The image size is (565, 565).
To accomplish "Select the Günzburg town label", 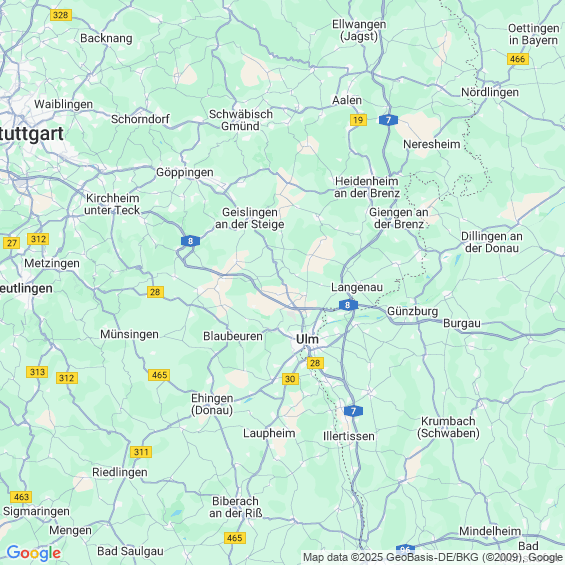I will tap(413, 311).
